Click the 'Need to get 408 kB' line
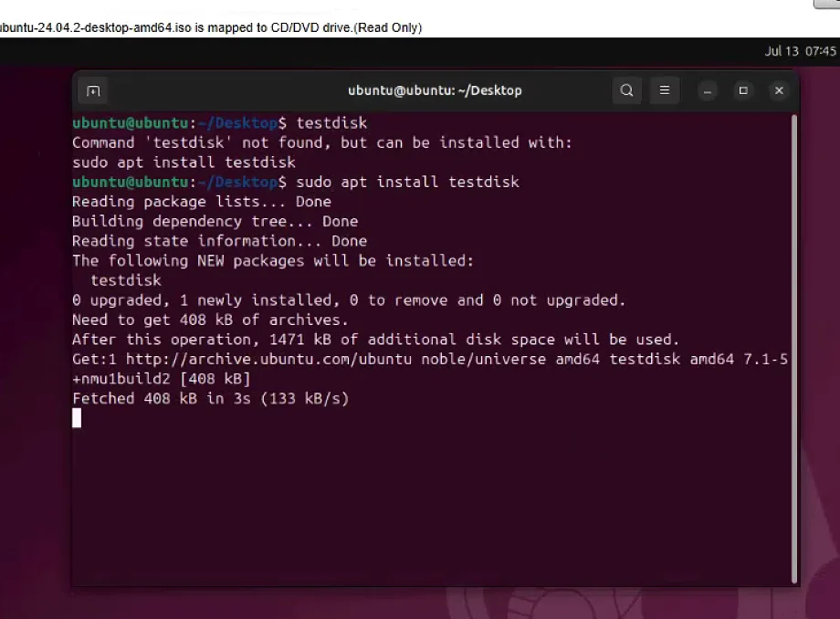840x619 pixels. pos(210,320)
